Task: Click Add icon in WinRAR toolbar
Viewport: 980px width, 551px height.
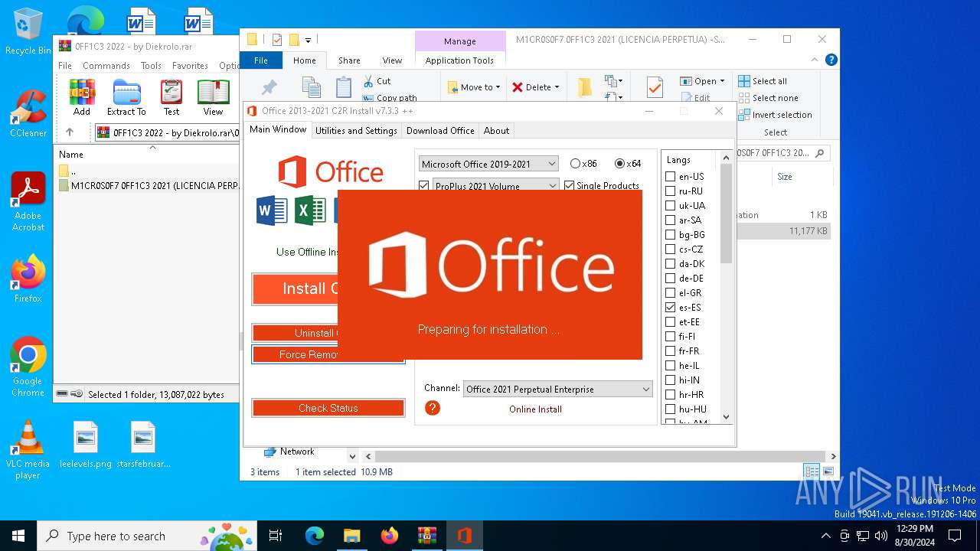Action: [82, 97]
